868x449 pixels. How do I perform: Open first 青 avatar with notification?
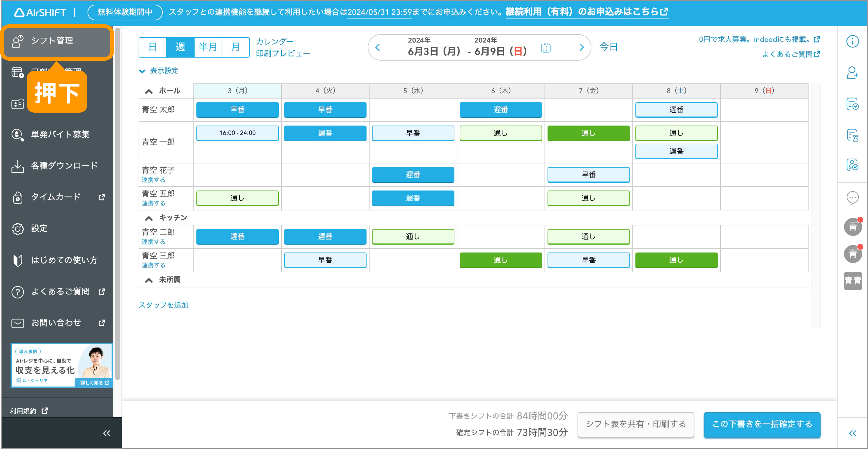point(853,227)
